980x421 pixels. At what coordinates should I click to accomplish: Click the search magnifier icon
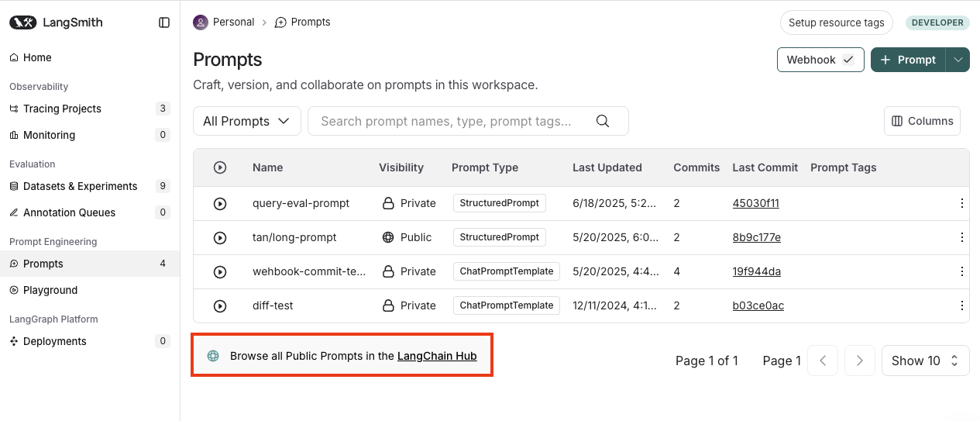603,121
